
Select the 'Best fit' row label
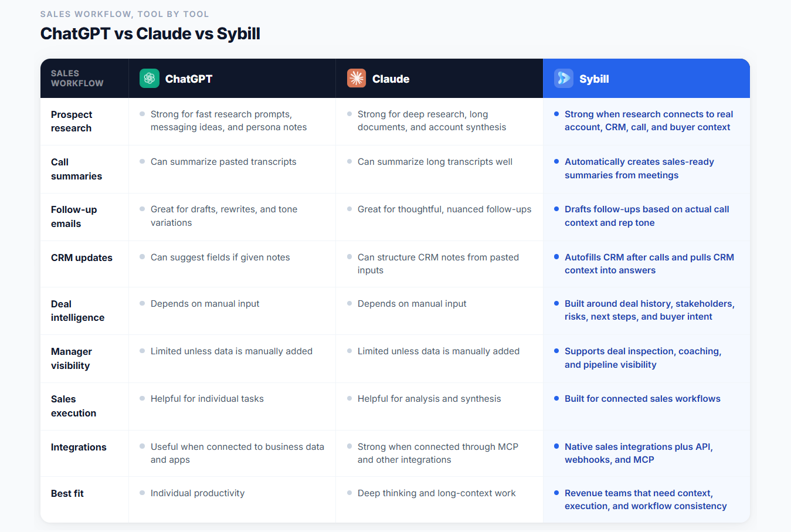pyautogui.click(x=67, y=493)
